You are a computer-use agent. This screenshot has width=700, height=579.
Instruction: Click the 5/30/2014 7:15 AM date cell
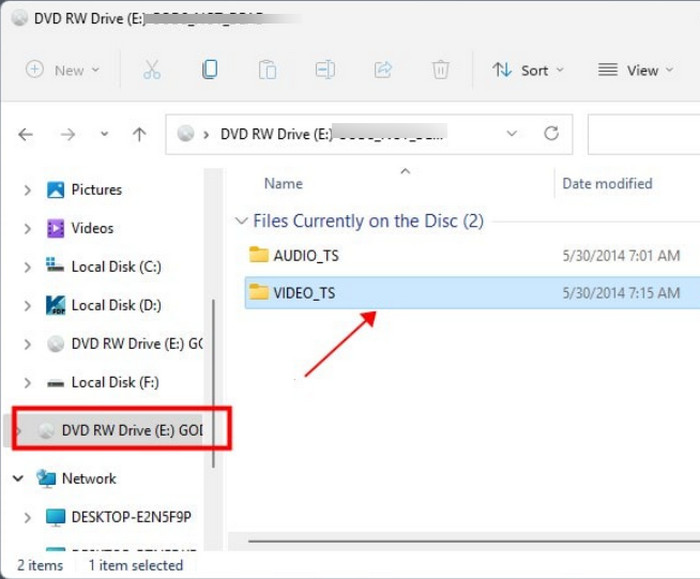point(621,293)
